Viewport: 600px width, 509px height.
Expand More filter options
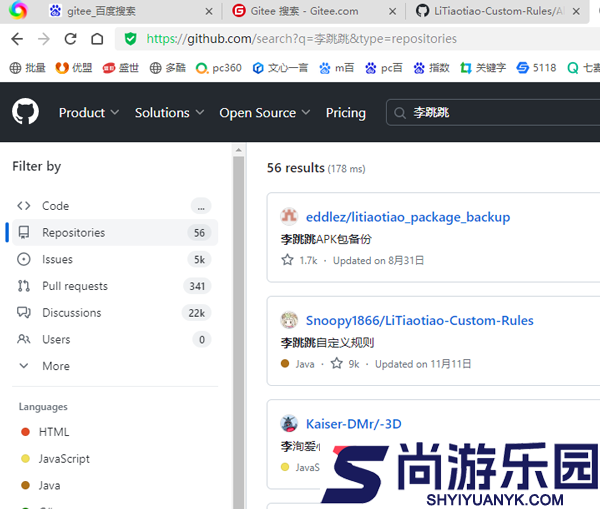(x=115, y=366)
